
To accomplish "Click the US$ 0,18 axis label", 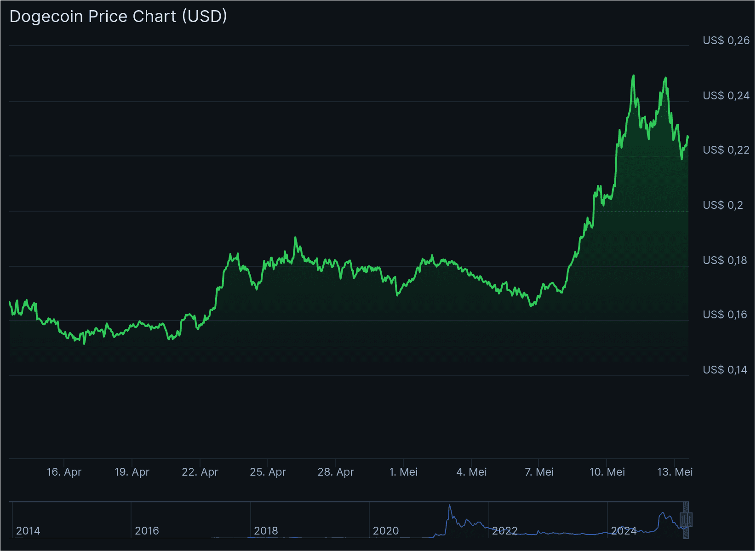I will tap(725, 260).
